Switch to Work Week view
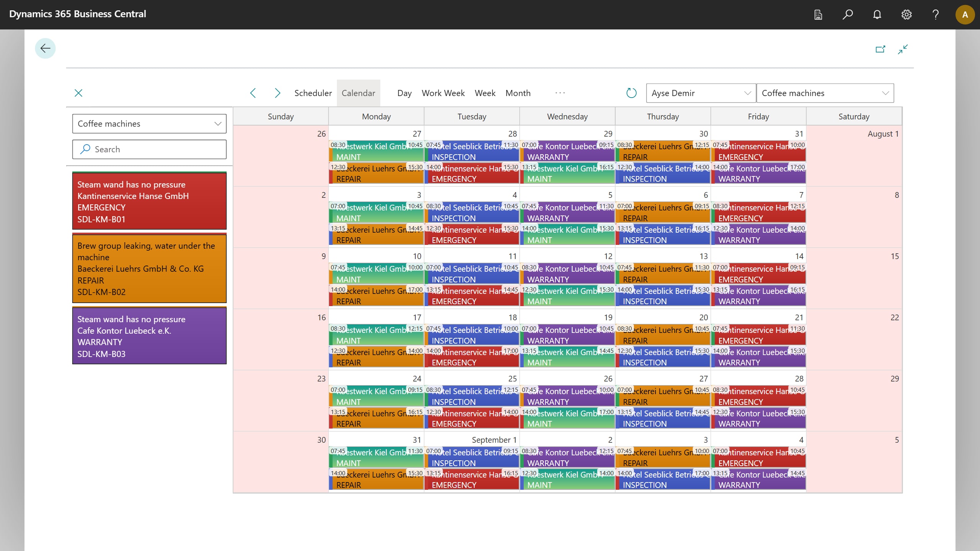The image size is (980, 551). 443,93
